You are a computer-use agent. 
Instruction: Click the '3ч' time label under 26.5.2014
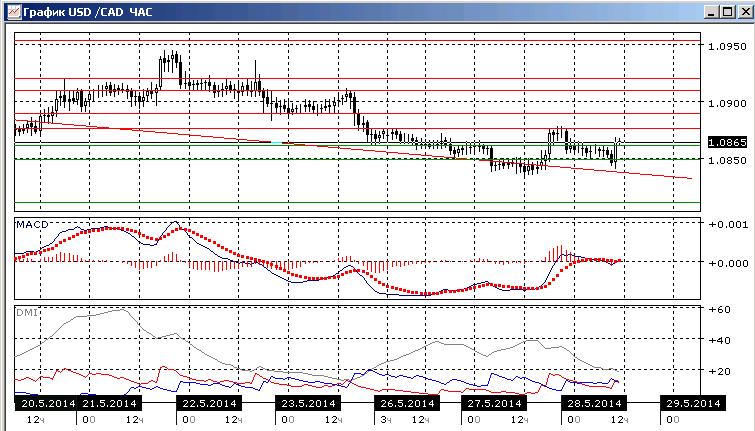[x=386, y=420]
